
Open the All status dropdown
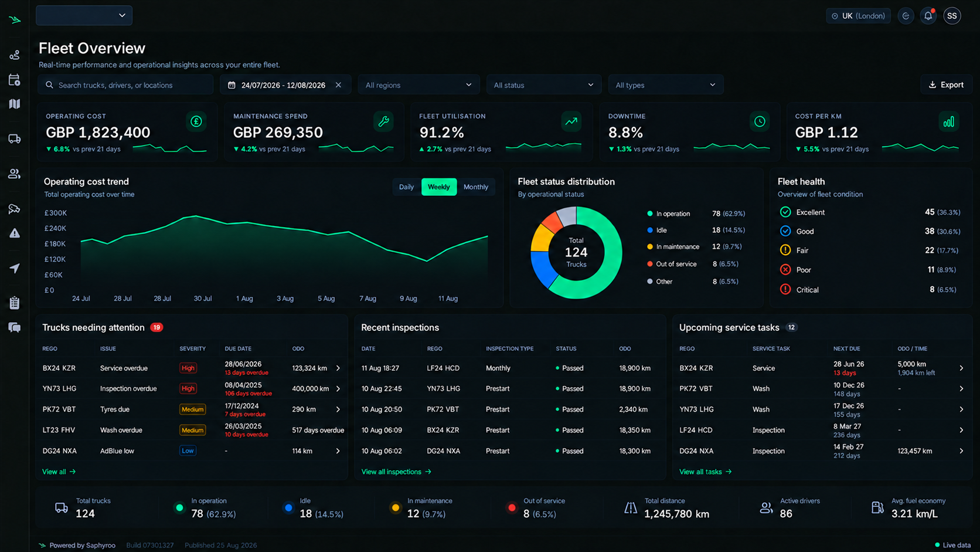(543, 85)
